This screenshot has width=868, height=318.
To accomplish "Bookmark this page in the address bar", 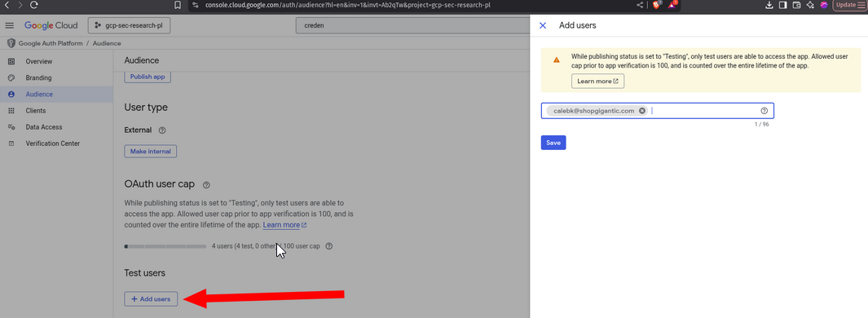I will tap(178, 5).
